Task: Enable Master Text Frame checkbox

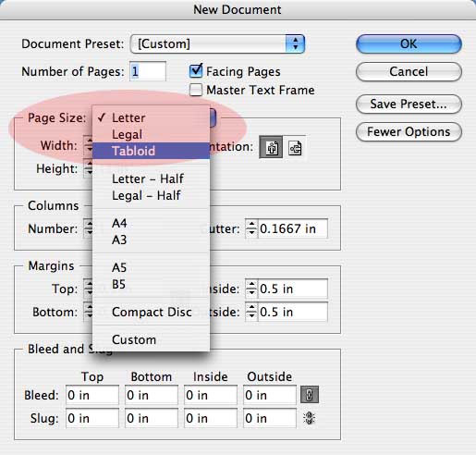Action: tap(196, 90)
